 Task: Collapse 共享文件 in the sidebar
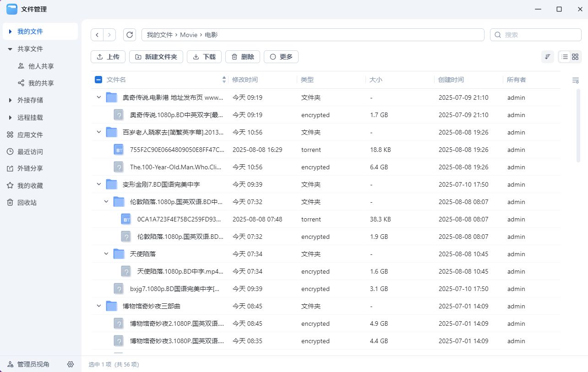(10, 49)
